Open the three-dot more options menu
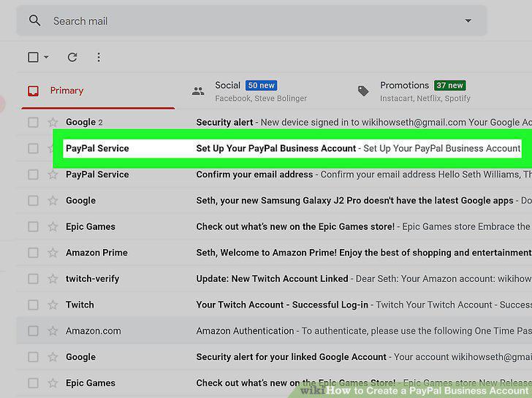 pyautogui.click(x=99, y=57)
